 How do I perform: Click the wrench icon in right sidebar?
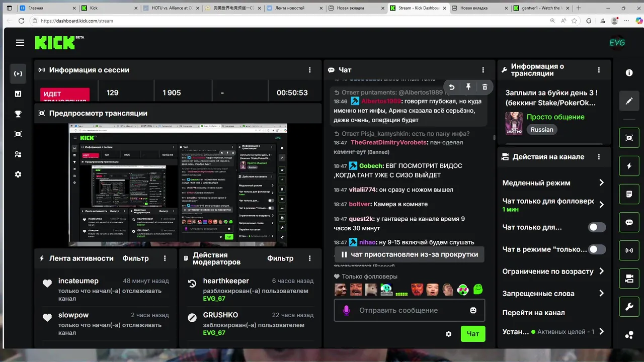click(x=629, y=307)
